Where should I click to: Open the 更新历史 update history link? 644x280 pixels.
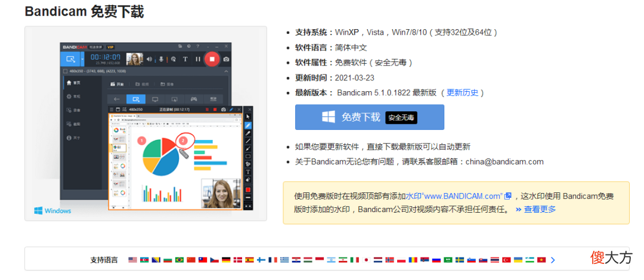pos(463,92)
